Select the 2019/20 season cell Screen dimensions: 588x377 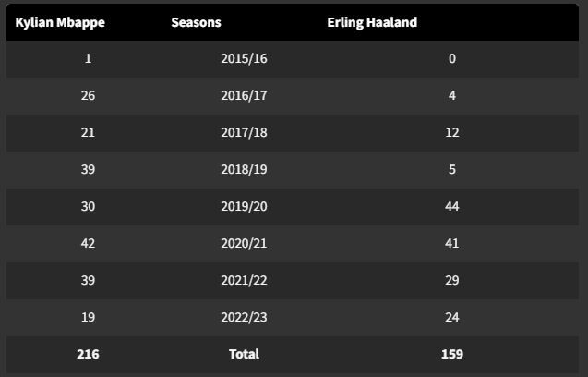(244, 206)
